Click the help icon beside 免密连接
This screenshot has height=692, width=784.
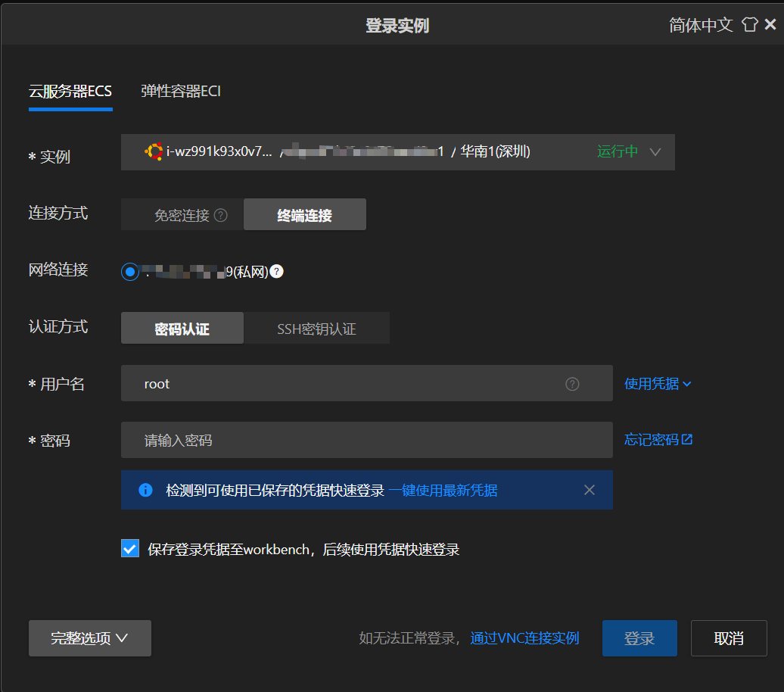point(220,215)
